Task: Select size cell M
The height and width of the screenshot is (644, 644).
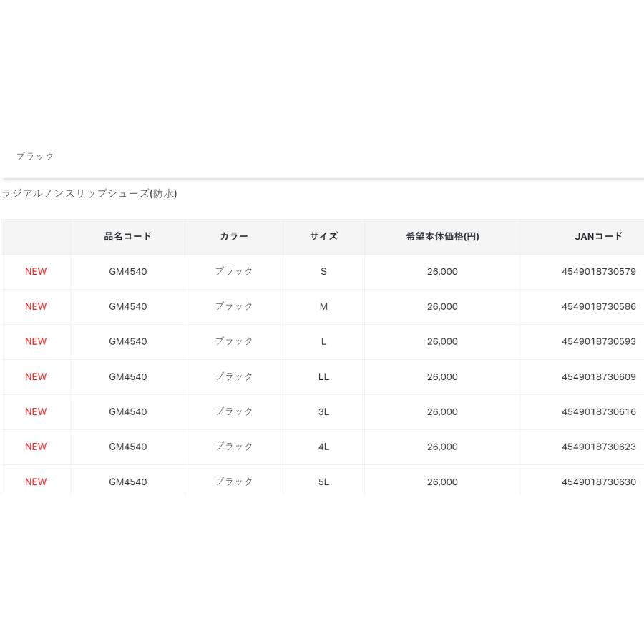Action: [323, 306]
